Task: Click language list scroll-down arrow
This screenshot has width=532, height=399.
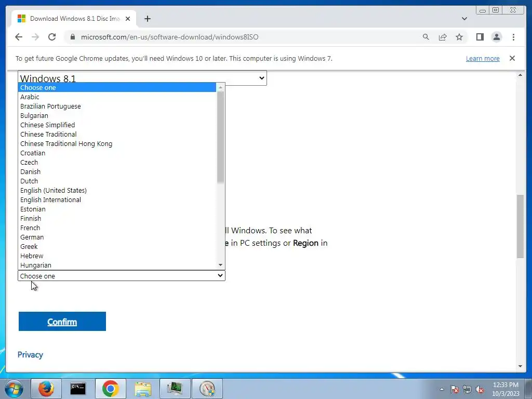Action: (x=220, y=265)
